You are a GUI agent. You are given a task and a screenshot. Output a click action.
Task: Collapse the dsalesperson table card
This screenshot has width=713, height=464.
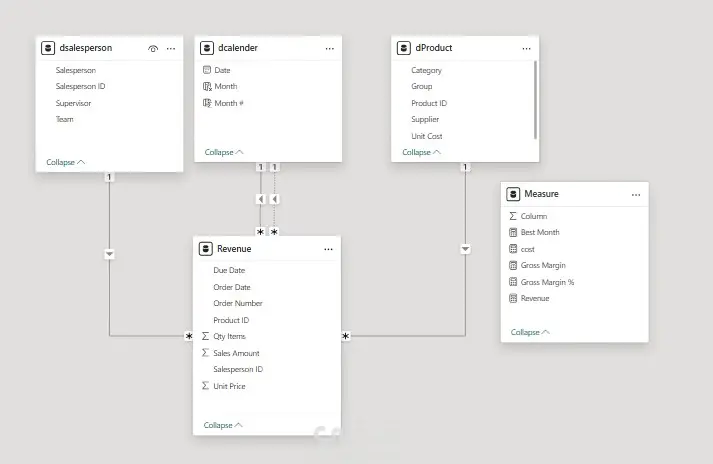tap(66, 162)
